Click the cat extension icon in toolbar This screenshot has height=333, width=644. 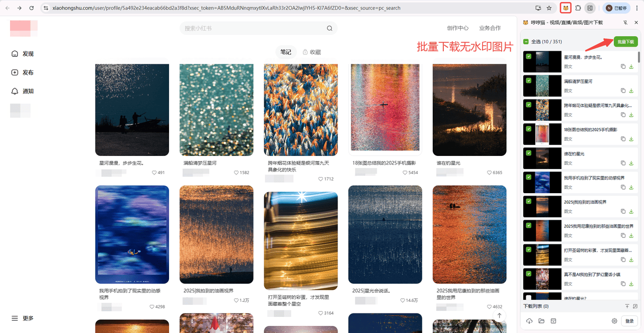tap(566, 8)
